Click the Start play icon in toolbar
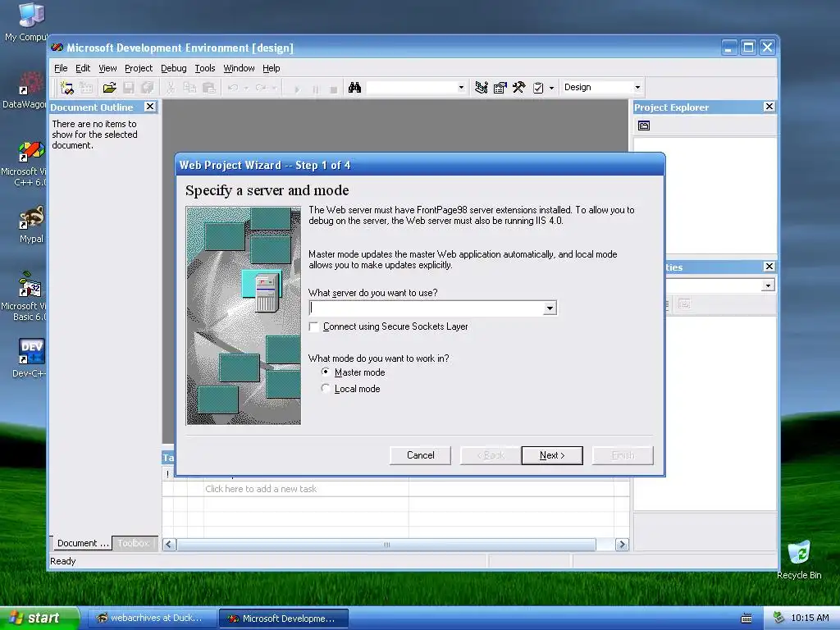This screenshot has height=630, width=840. [297, 89]
